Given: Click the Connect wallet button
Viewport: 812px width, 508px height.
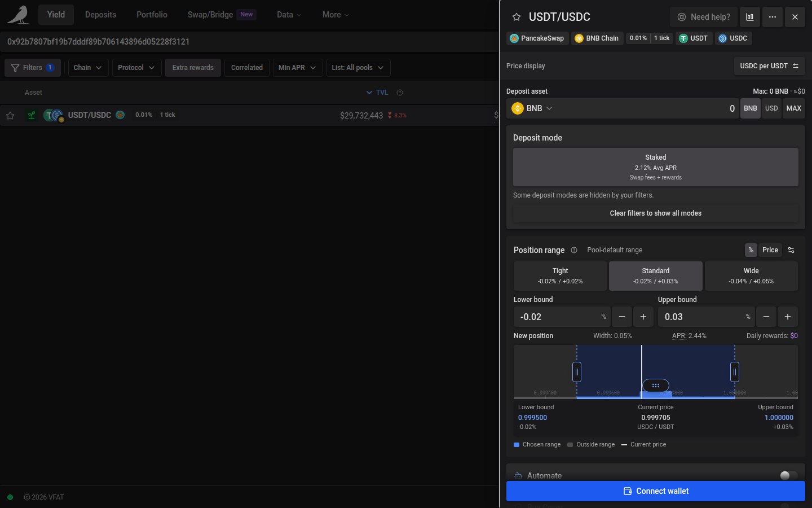Looking at the screenshot, I should pos(656,491).
